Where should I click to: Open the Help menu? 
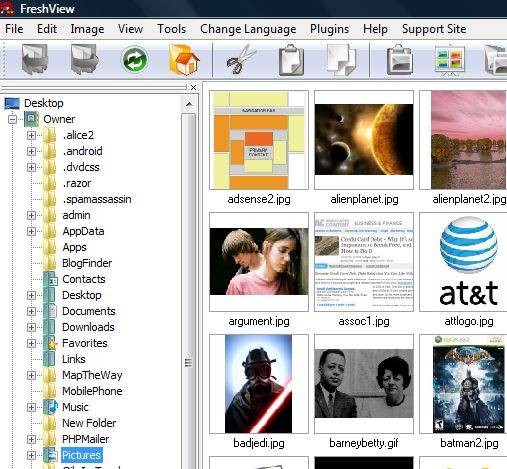click(375, 29)
